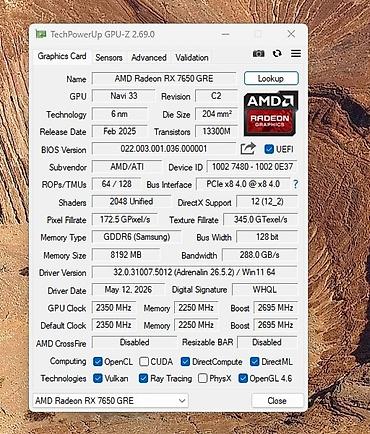Minimize the GPU-Z window
Image resolution: width=370 pixels, height=434 pixels.
tap(226, 34)
